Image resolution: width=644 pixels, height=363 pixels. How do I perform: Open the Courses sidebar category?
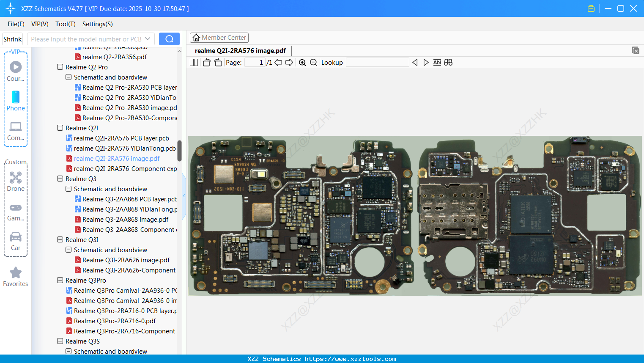[x=16, y=71]
